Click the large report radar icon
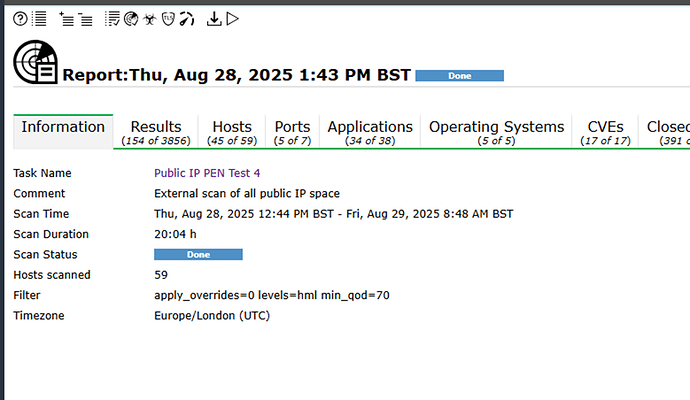 [36, 64]
